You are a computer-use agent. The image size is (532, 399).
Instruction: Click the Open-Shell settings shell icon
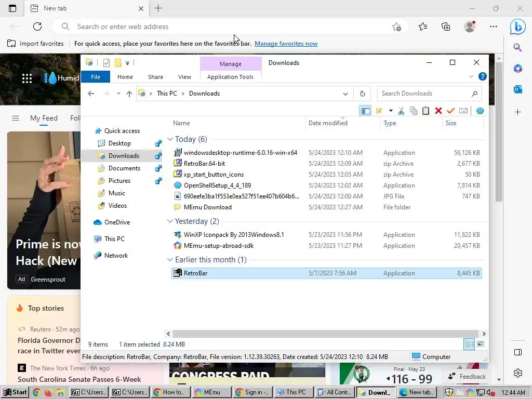coord(480,111)
